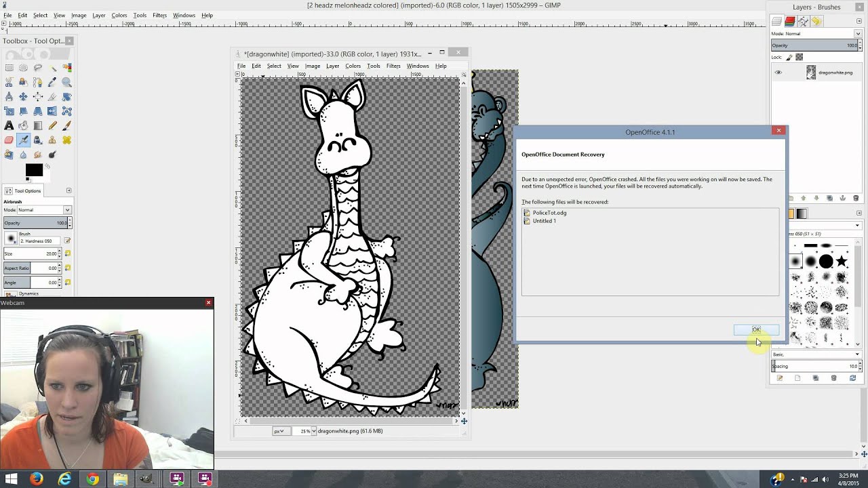
Task: Reset Size value with yellow arrow icon
Action: [x=67, y=253]
